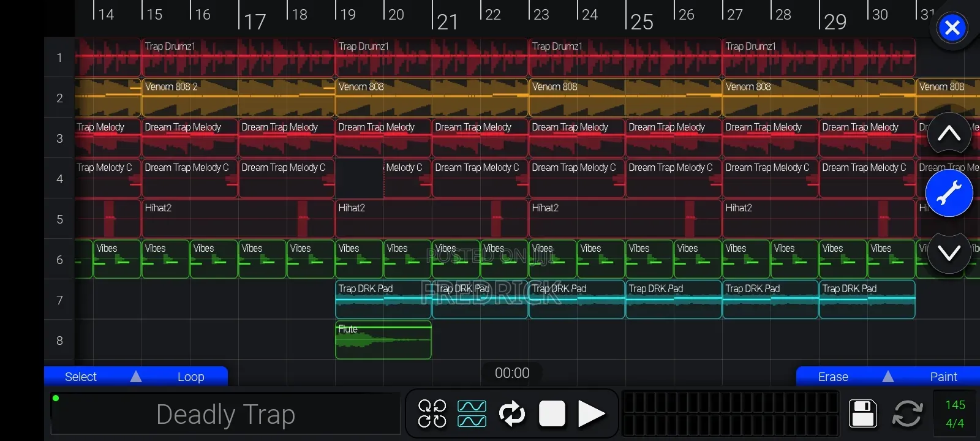Select track 5 header
The height and width of the screenshot is (441, 980).
pos(59,219)
